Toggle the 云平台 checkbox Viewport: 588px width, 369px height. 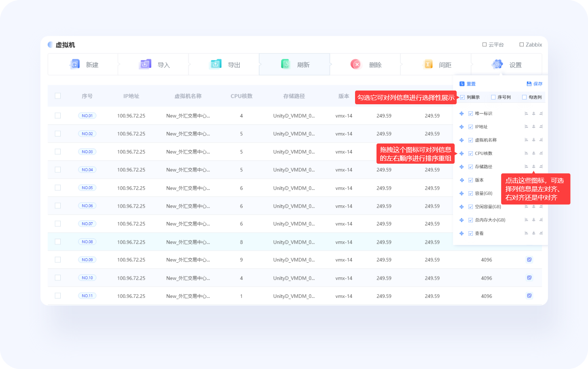click(484, 44)
